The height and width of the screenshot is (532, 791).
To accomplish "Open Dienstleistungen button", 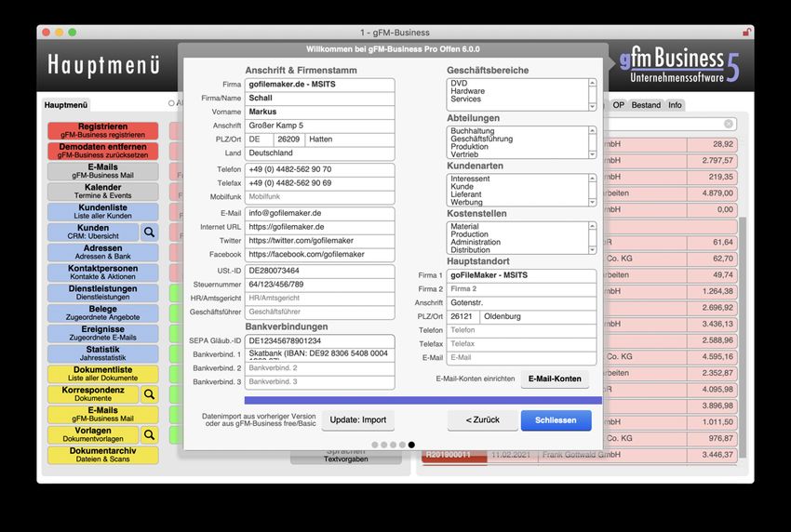I will point(103,293).
